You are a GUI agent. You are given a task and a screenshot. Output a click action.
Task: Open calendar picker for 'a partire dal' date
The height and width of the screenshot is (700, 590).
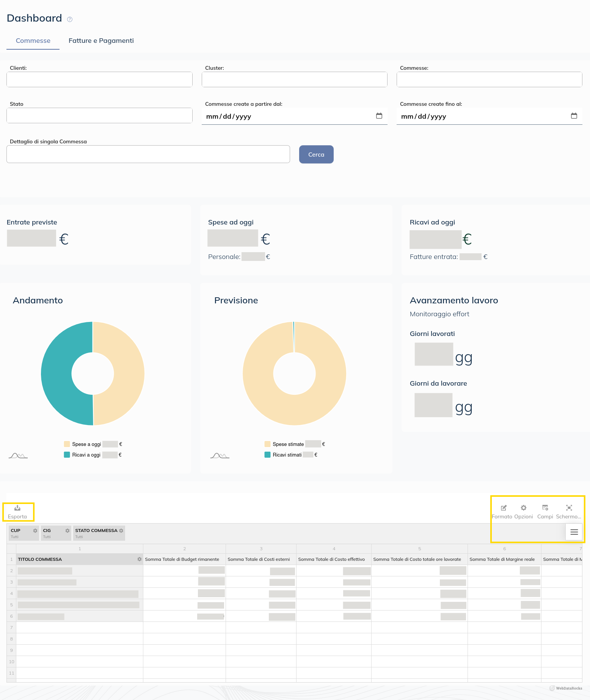tap(379, 116)
